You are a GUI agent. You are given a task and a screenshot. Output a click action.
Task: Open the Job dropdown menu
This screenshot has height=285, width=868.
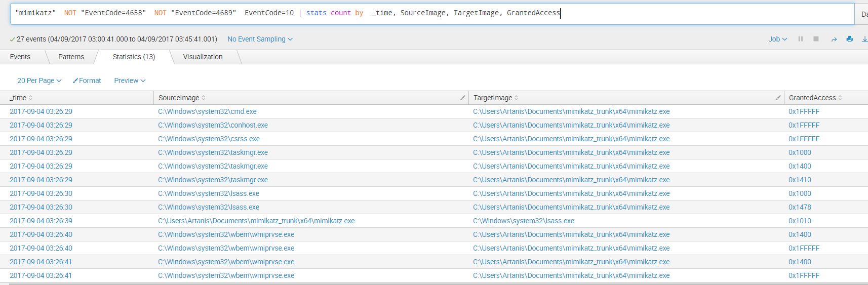(x=778, y=39)
